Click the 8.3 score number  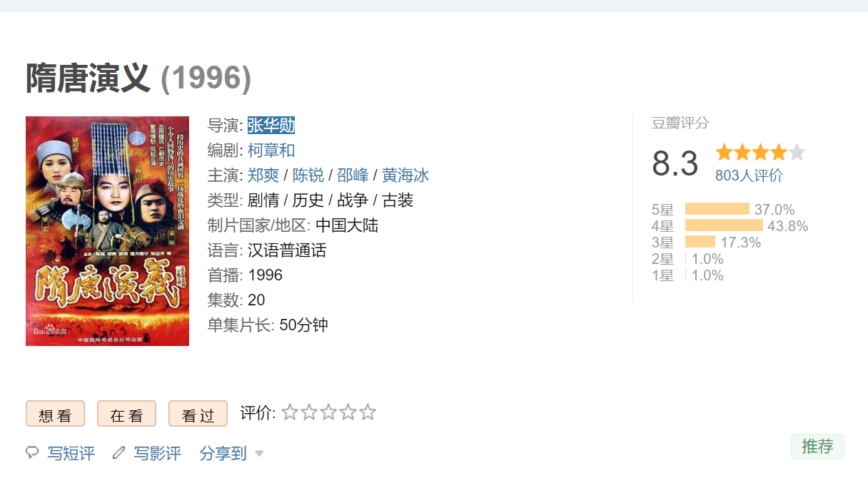pos(675,164)
